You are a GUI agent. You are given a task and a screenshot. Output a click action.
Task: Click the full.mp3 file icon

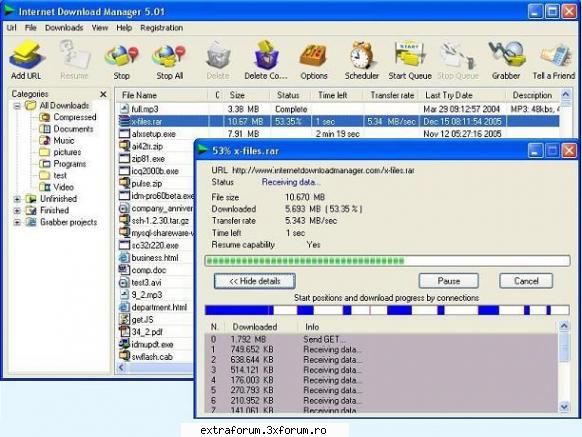(124, 109)
